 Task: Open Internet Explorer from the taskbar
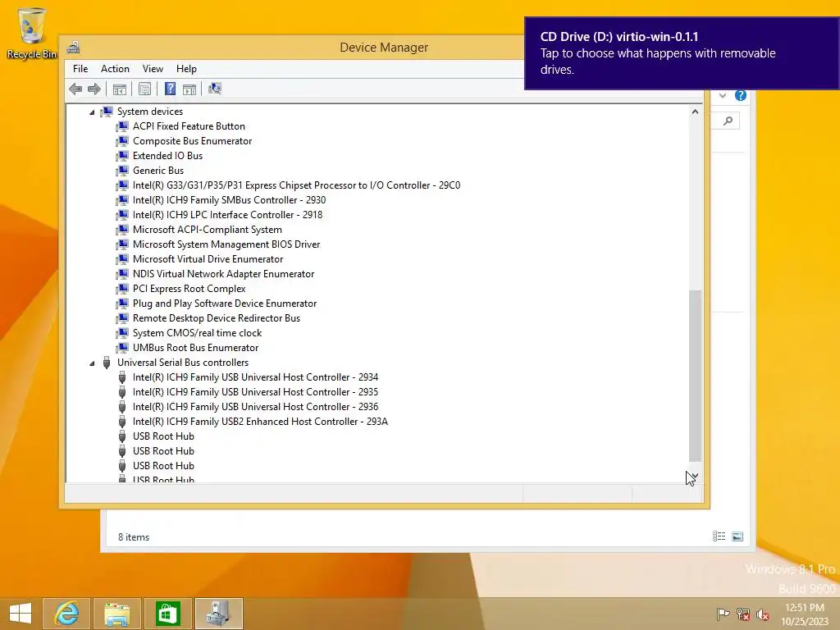point(66,614)
